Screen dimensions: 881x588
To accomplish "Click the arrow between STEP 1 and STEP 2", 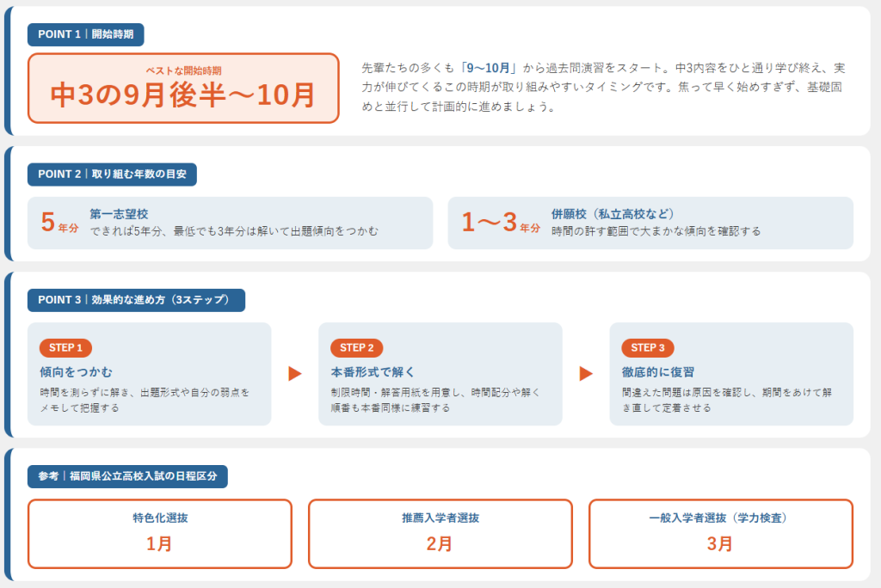I will pos(295,373).
